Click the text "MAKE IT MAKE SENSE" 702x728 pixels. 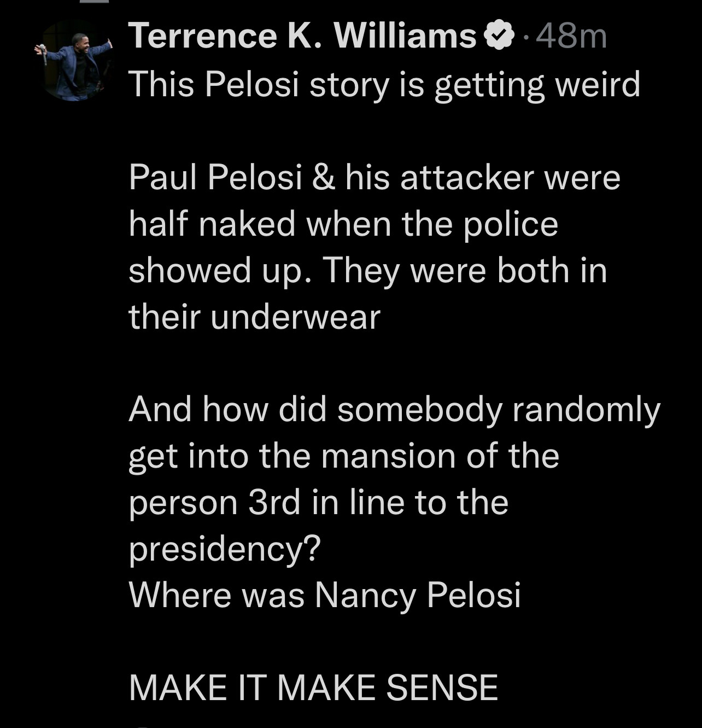pyautogui.click(x=313, y=687)
